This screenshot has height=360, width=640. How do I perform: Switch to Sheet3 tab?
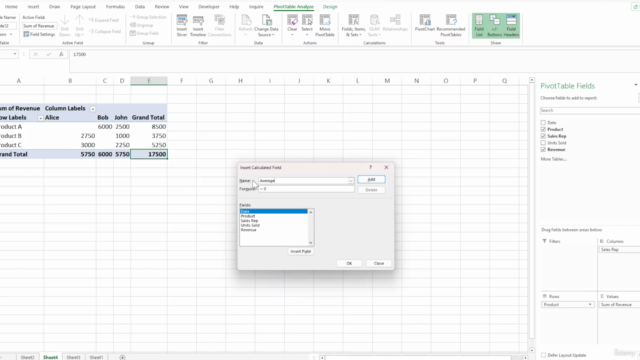[73, 357]
